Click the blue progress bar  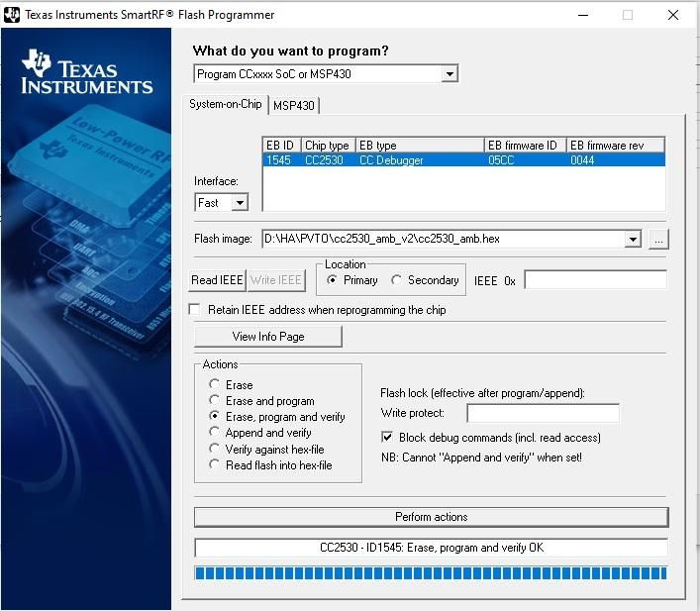[x=432, y=573]
